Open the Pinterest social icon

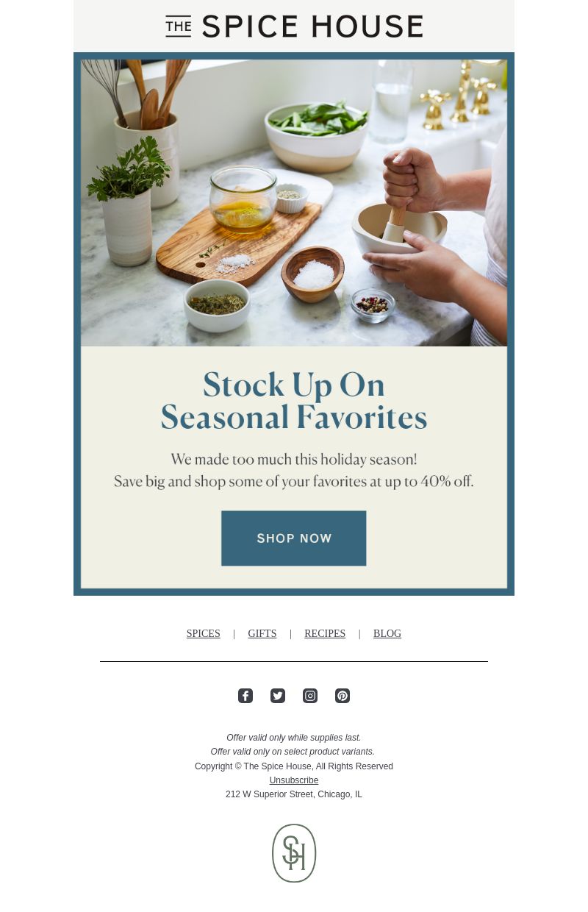tap(343, 696)
